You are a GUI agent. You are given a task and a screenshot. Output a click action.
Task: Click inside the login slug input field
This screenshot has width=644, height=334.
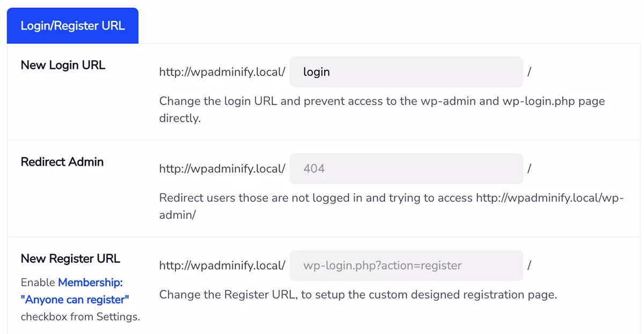coord(406,72)
